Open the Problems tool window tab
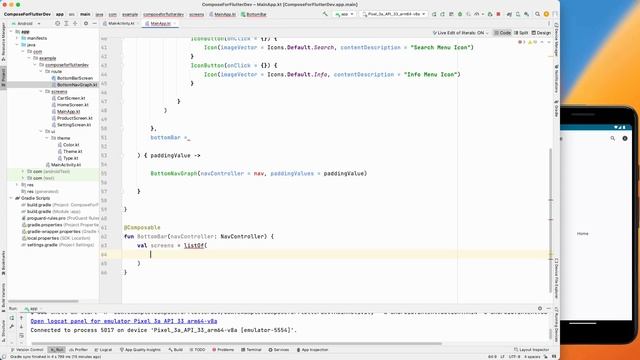Screen dimensions: 640x360 pyautogui.click(x=223, y=350)
